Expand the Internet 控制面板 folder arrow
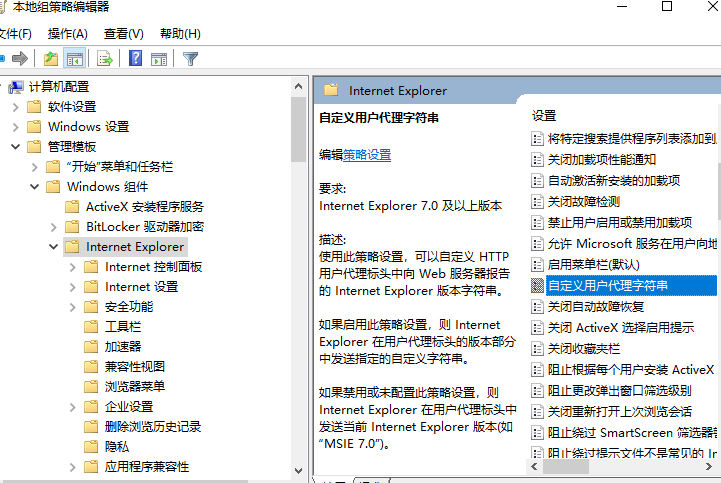This screenshot has height=483, width=721. point(73,267)
